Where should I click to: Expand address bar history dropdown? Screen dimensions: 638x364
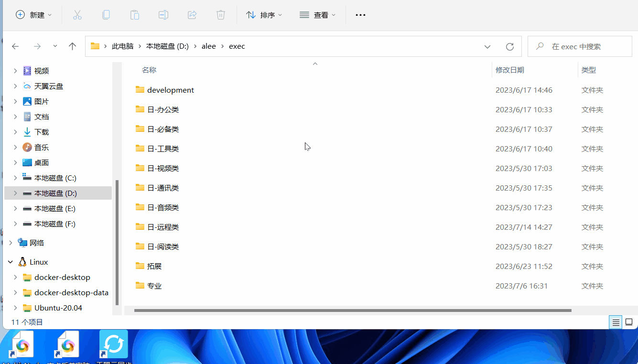pos(487,46)
